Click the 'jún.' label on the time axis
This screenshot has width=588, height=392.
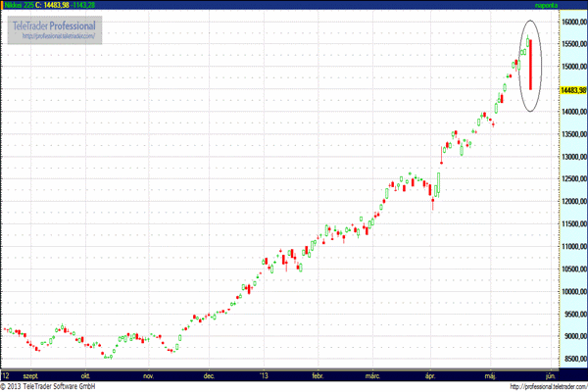pos(550,375)
